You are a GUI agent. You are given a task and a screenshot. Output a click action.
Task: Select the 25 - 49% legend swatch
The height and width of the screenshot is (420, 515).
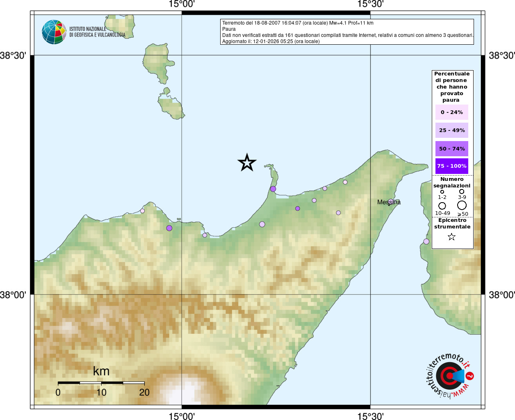[451, 130]
